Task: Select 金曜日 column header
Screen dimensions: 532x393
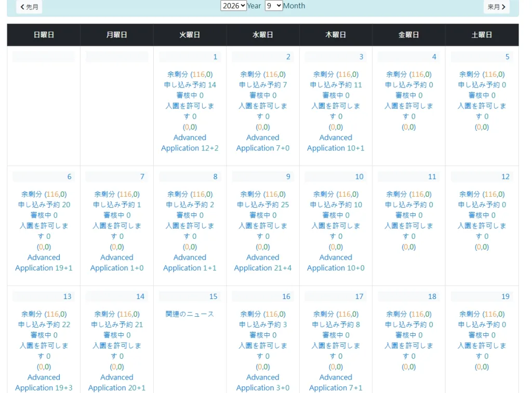Action: [408, 35]
